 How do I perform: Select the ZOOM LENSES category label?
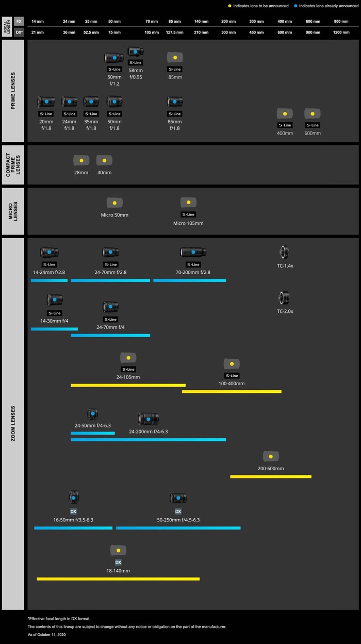[13, 424]
